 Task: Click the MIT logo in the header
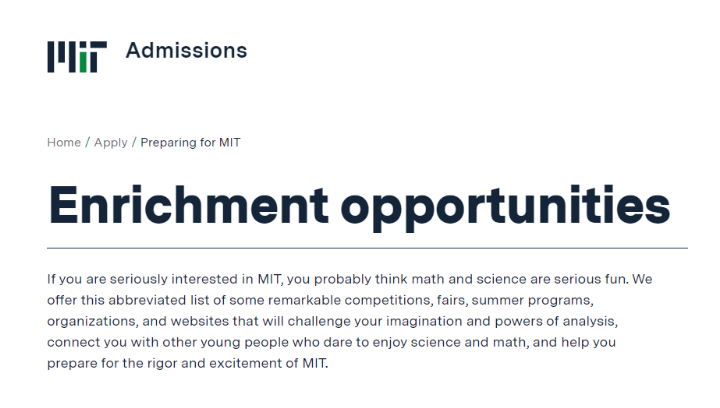point(76,56)
